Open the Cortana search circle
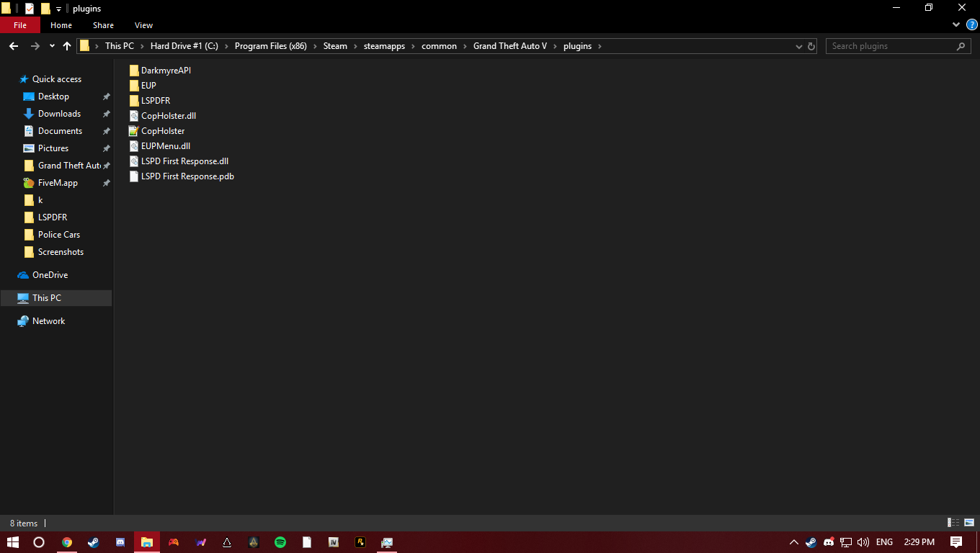The height and width of the screenshot is (553, 980). tap(40, 542)
